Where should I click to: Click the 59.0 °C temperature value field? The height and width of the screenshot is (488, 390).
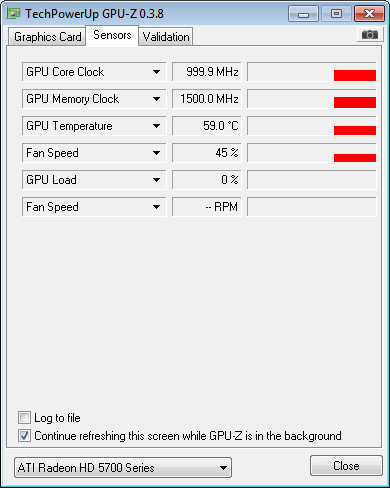coord(207,126)
